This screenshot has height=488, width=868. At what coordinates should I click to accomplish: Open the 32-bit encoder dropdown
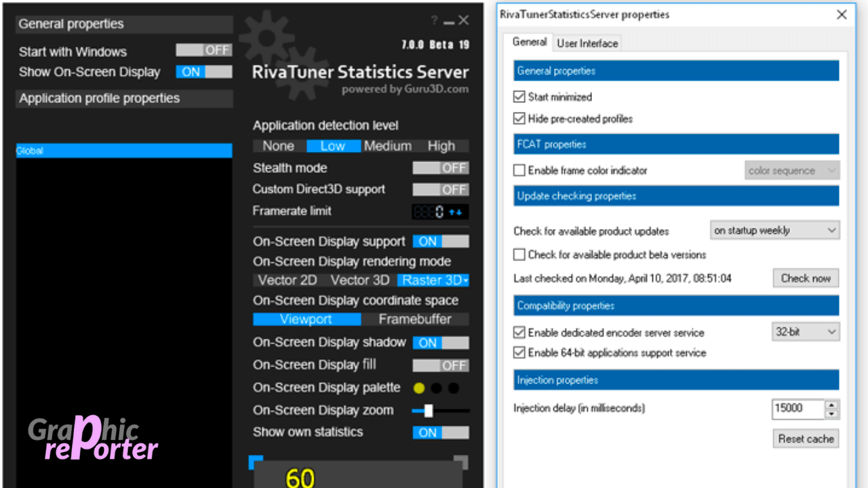tap(806, 332)
